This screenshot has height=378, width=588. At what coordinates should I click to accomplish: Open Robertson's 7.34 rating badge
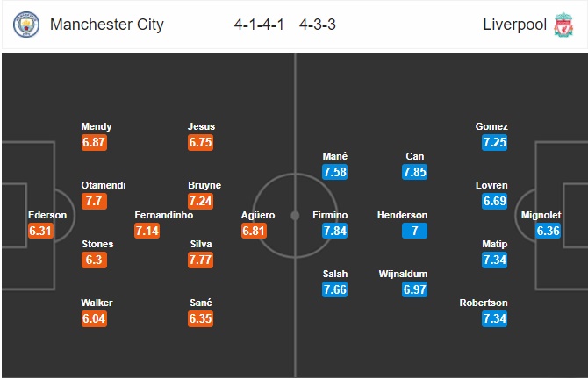pos(494,319)
